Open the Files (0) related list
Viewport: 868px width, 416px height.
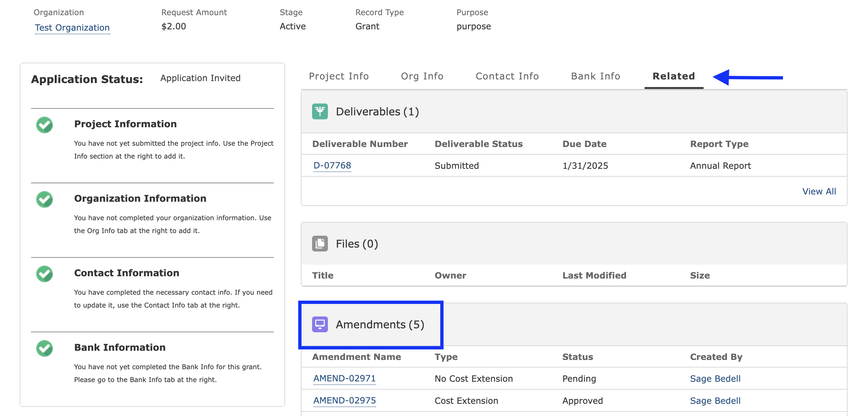point(357,244)
